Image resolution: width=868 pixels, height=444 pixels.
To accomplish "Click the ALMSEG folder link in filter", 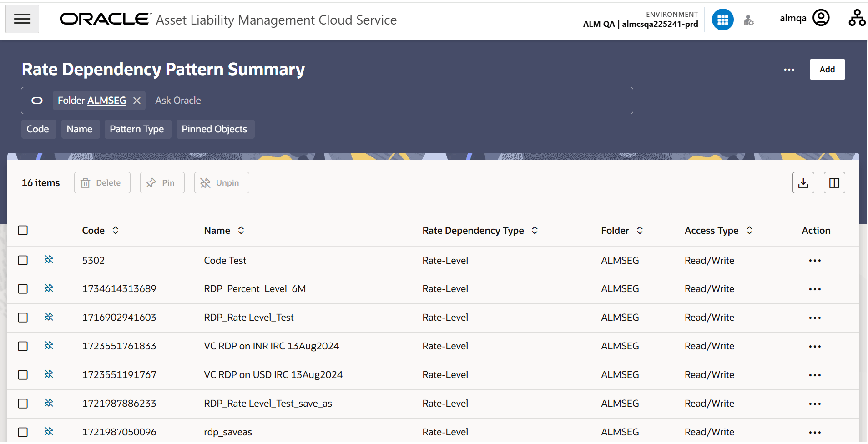I will pos(107,101).
